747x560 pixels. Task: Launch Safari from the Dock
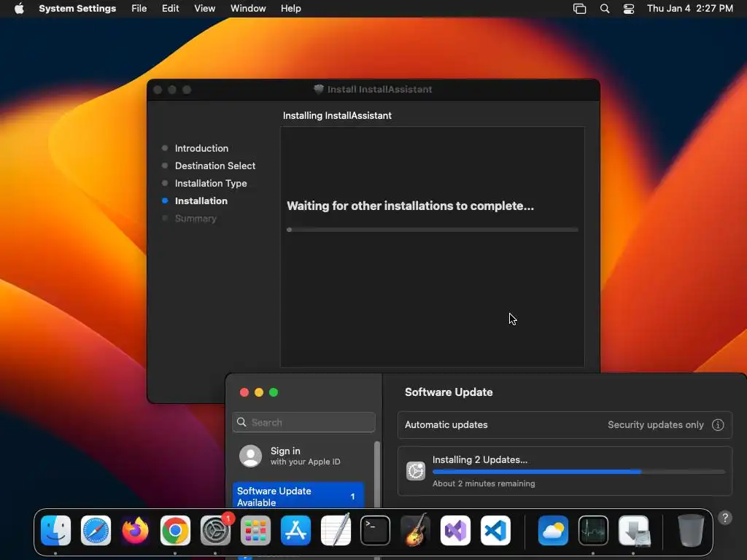[x=96, y=531]
